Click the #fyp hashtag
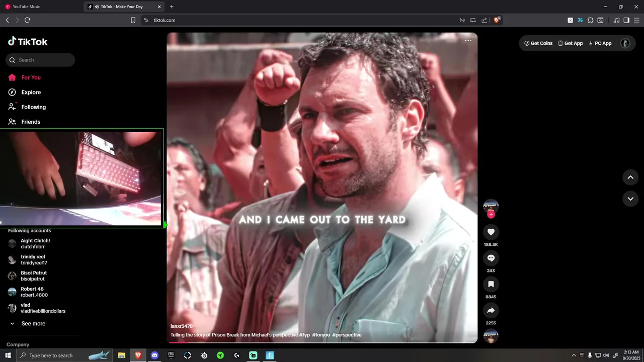Screen dimensions: 644x362 (304, 335)
